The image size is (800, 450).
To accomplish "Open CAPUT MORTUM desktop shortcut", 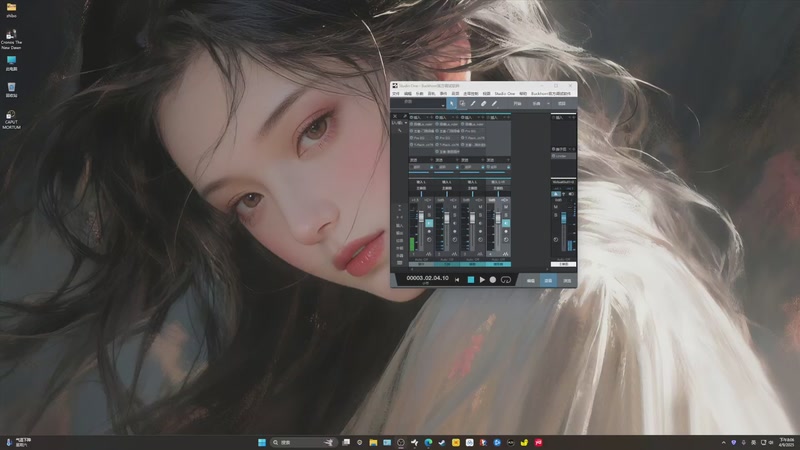I will click(11, 119).
